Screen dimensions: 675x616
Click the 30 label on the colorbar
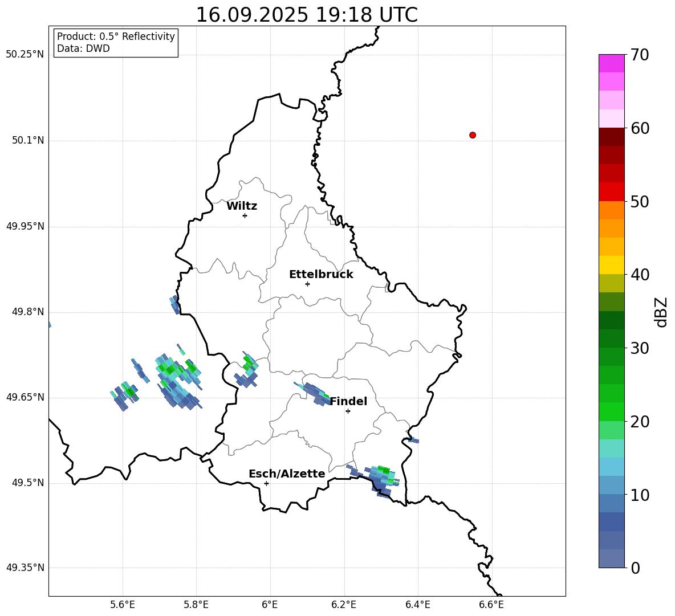pyautogui.click(x=640, y=348)
